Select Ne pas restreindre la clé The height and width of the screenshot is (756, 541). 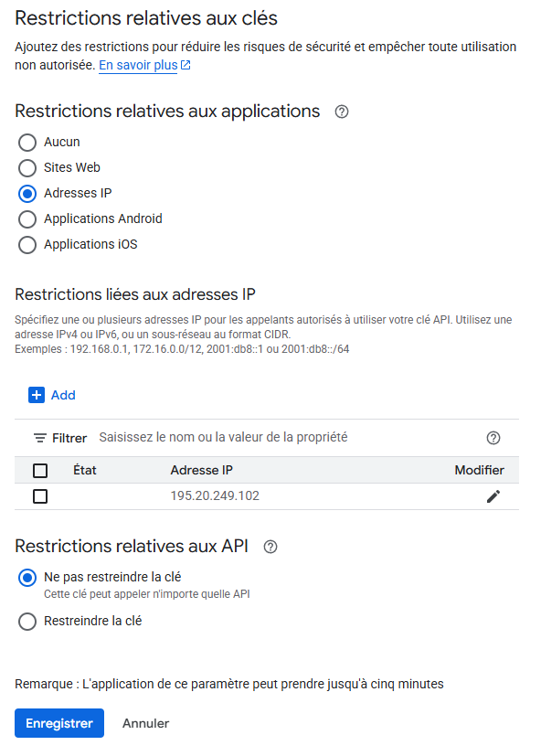click(x=27, y=577)
